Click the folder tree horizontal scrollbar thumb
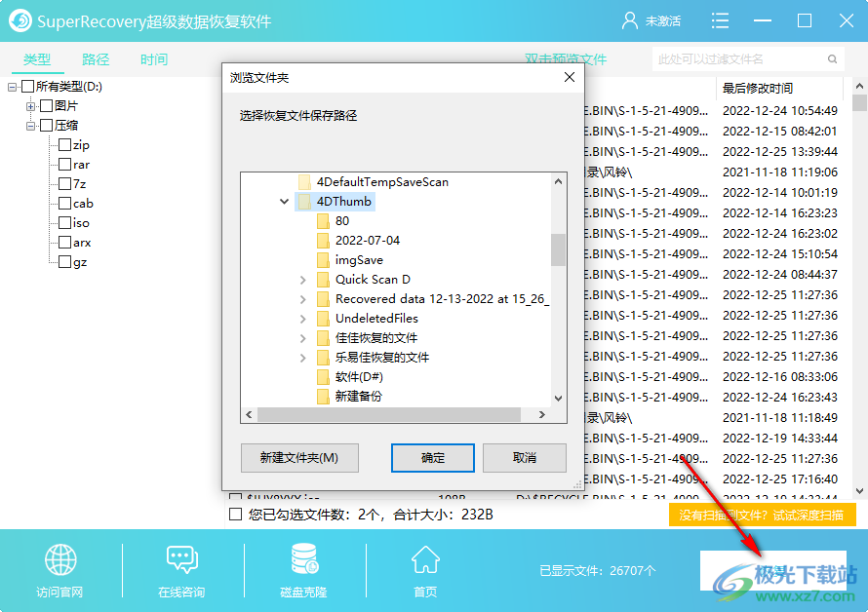This screenshot has height=612, width=868. coord(388,414)
